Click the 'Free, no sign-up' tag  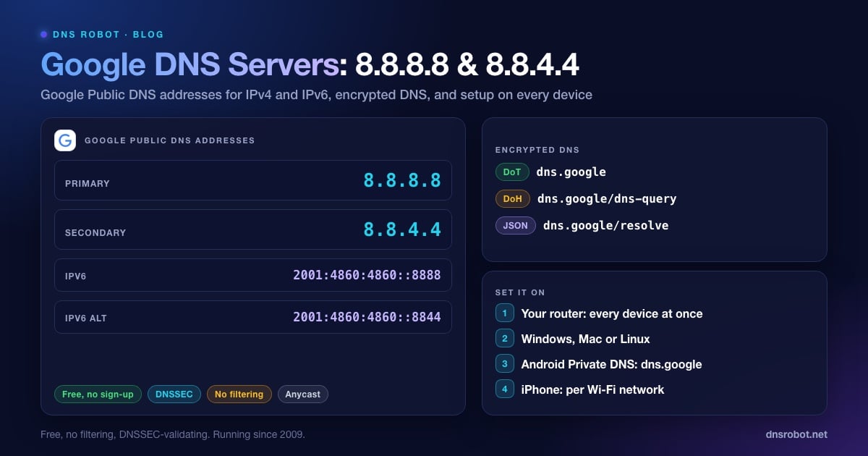coord(98,394)
